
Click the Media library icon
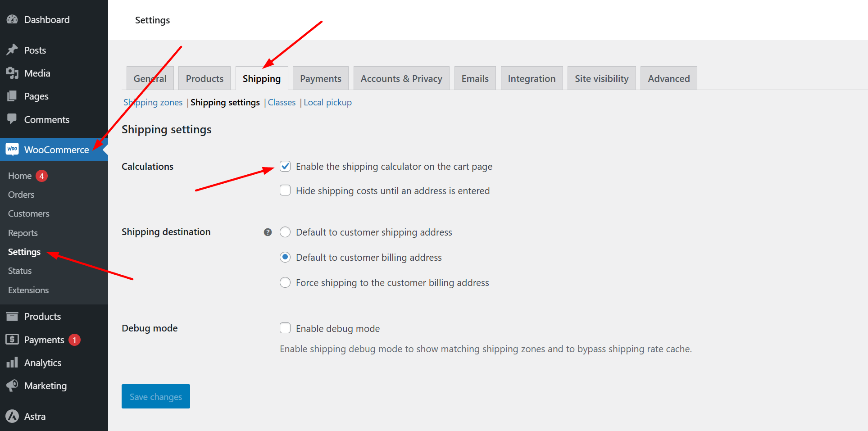12,73
